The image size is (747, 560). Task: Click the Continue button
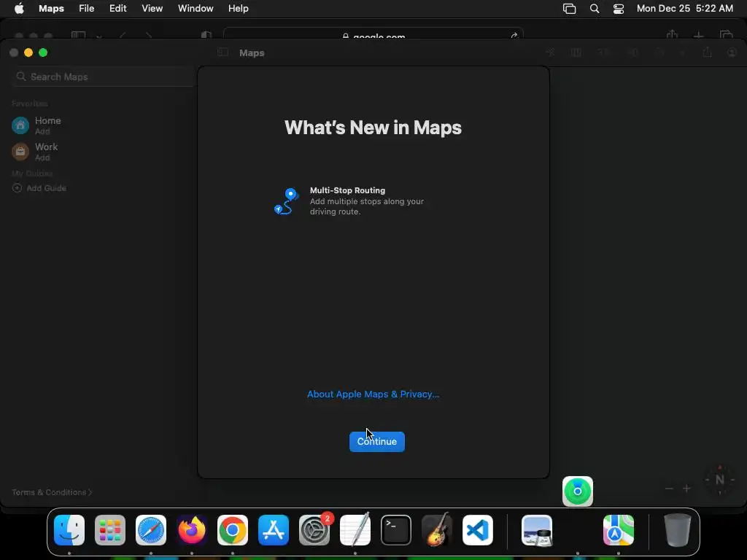tap(377, 441)
